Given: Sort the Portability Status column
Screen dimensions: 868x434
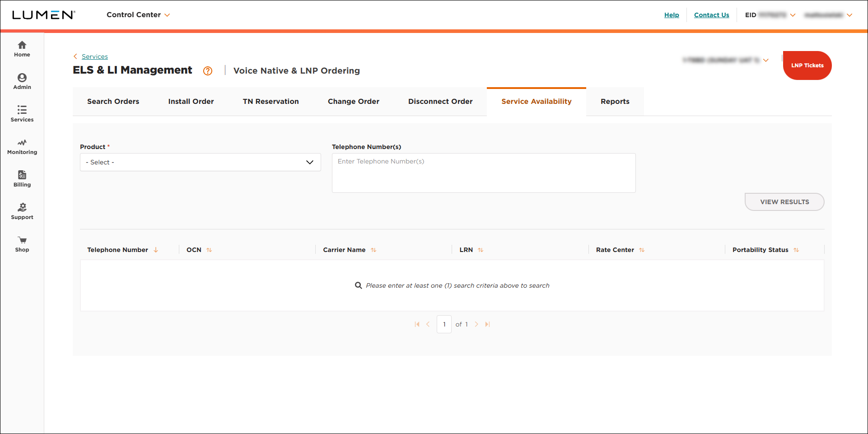Looking at the screenshot, I should [796, 250].
